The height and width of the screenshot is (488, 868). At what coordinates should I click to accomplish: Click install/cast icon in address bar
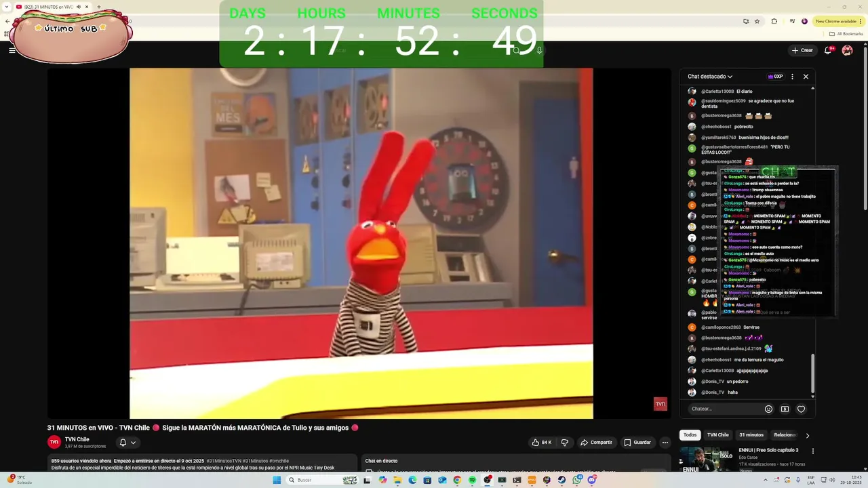pyautogui.click(x=746, y=21)
